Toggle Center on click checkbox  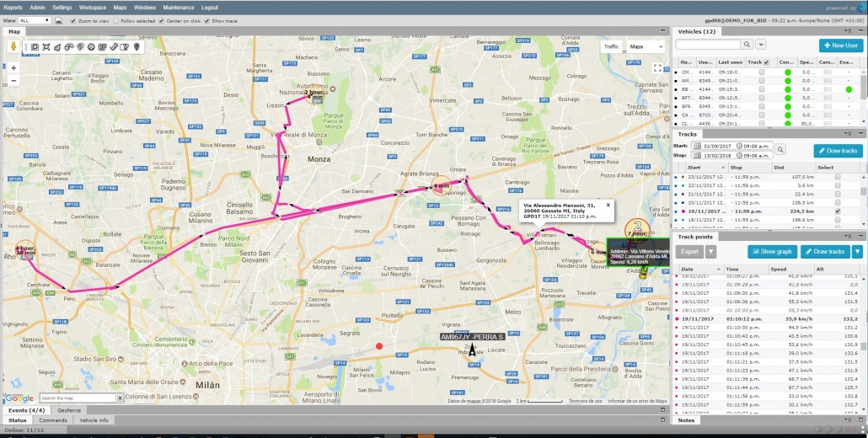click(161, 21)
